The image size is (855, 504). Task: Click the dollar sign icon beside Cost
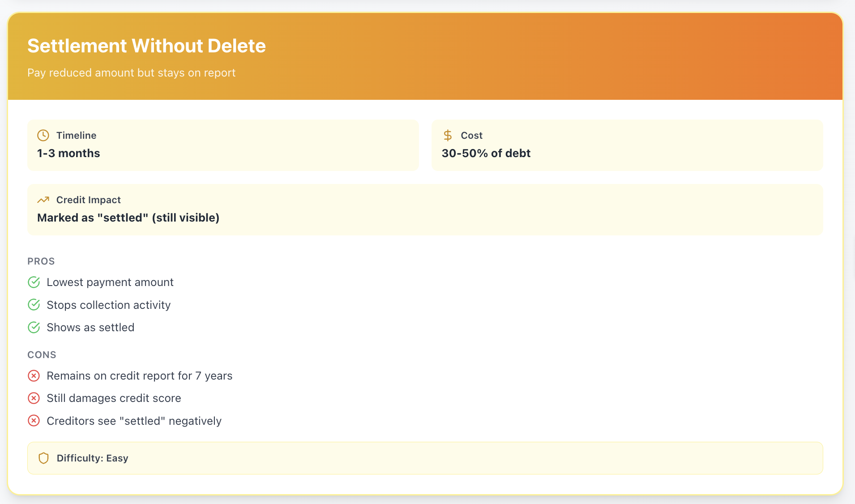448,135
